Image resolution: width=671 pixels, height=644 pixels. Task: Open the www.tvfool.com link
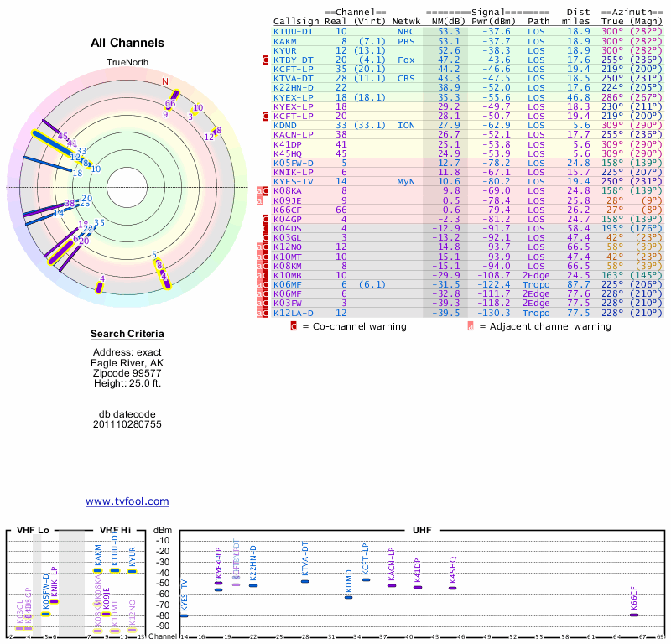[127, 501]
